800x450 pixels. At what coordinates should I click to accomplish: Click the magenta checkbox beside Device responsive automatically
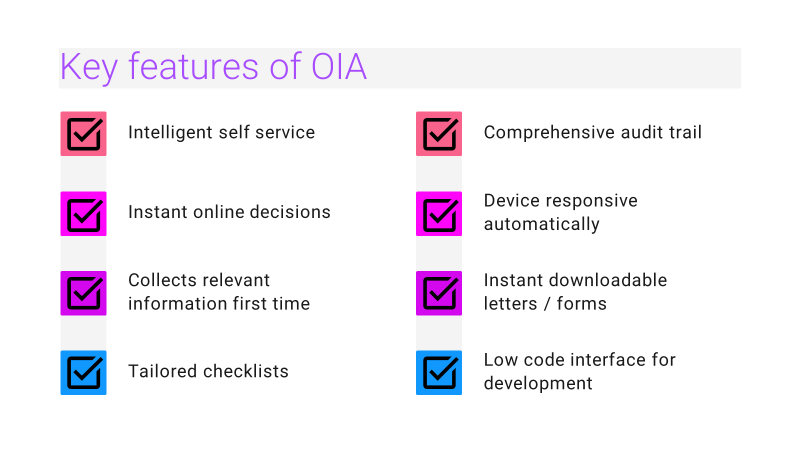click(x=439, y=213)
